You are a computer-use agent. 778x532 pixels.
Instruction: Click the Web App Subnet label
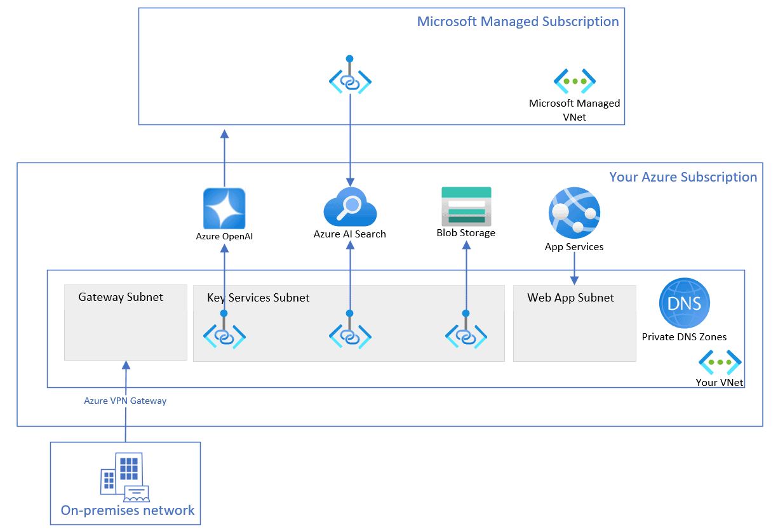570,298
